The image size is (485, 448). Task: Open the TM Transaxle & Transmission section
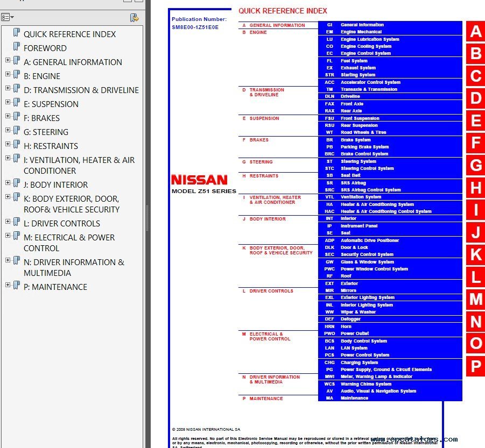(x=390, y=89)
